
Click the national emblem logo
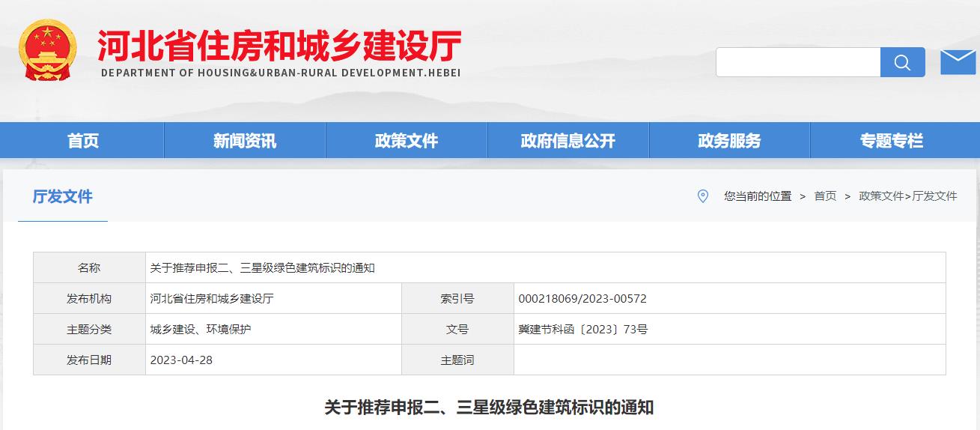tap(47, 49)
